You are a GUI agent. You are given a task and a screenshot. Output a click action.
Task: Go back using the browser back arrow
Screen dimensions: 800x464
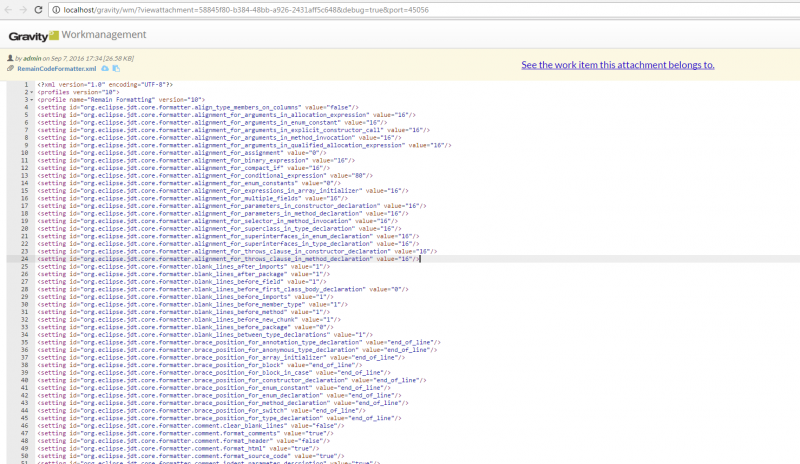coord(8,9)
